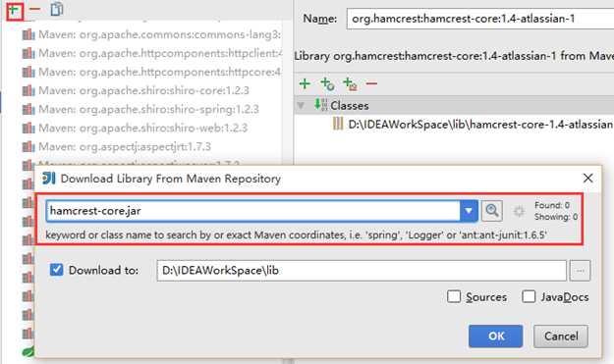Image resolution: width=614 pixels, height=364 pixels.
Task: Click the green add library plus icon
Action: [x=15, y=10]
